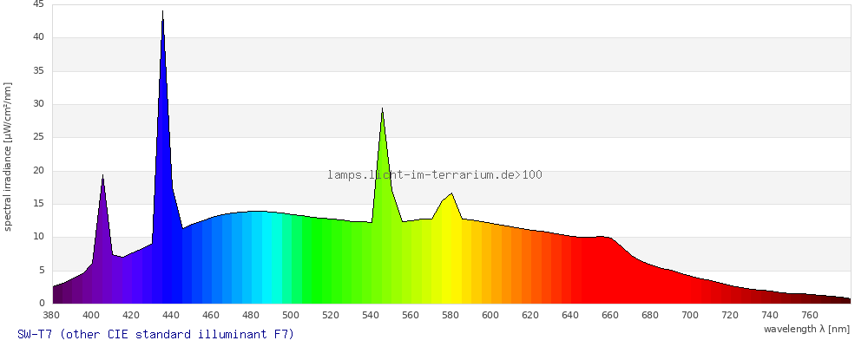Click the x-axis value 580
The height and width of the screenshot is (347, 868).
[450, 316]
